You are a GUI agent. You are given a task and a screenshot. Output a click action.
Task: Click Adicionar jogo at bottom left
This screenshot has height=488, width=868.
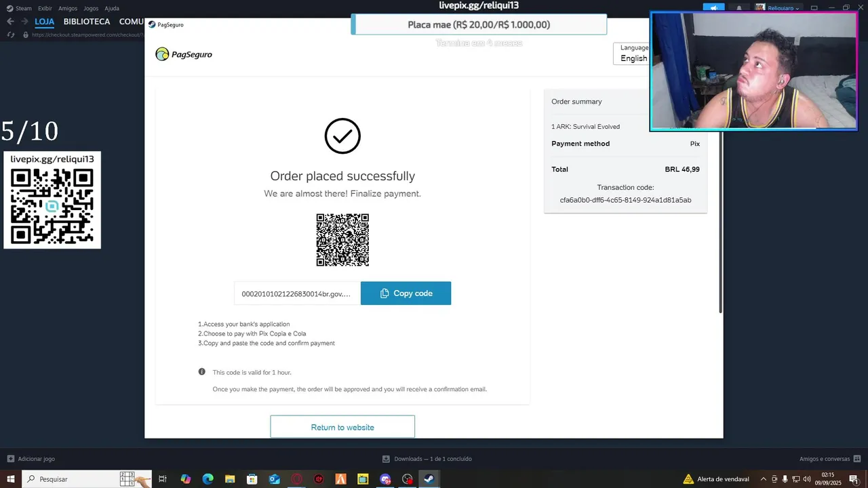pyautogui.click(x=31, y=459)
